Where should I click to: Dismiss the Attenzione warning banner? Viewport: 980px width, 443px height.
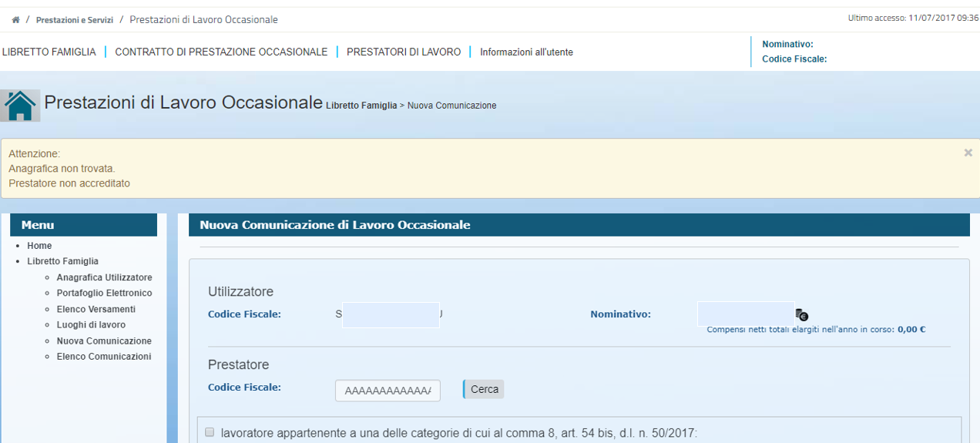coord(968,153)
